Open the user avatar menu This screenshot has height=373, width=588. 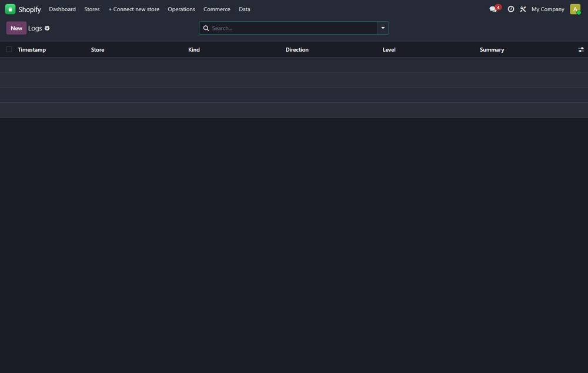pos(575,9)
